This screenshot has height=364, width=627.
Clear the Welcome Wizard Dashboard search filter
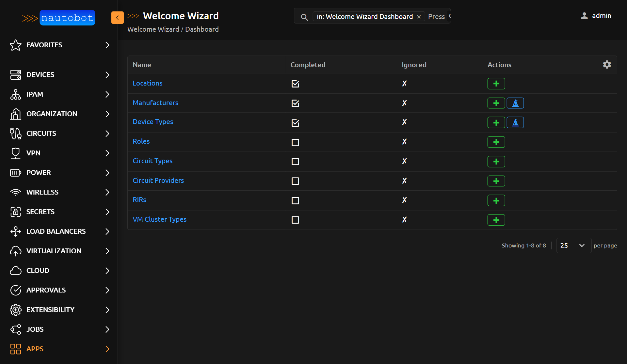pyautogui.click(x=419, y=16)
